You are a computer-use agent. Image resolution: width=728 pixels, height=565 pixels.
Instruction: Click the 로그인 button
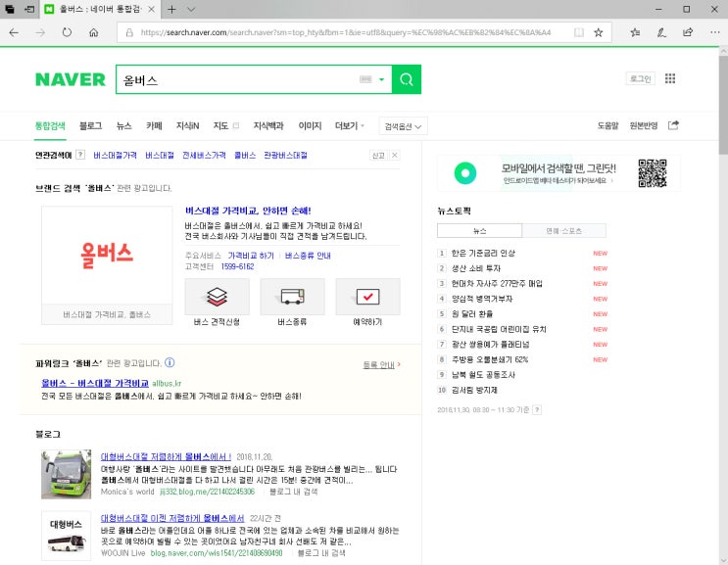click(x=641, y=78)
